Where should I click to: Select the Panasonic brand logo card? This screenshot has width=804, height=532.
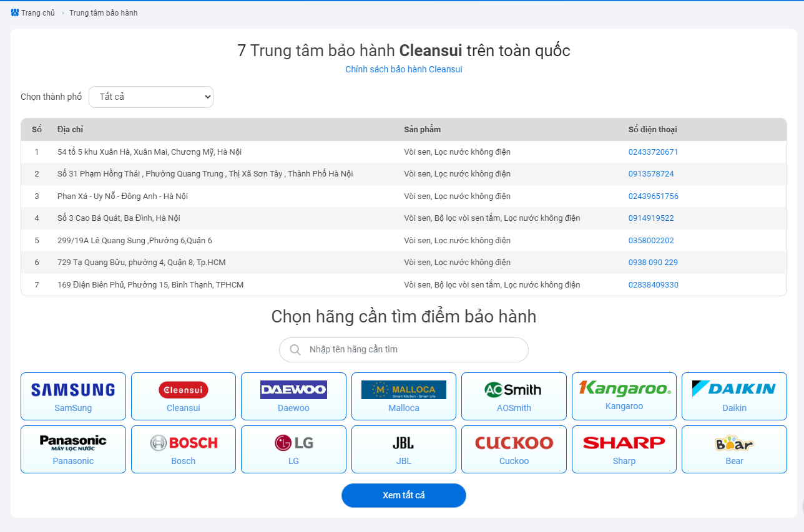[x=73, y=450]
